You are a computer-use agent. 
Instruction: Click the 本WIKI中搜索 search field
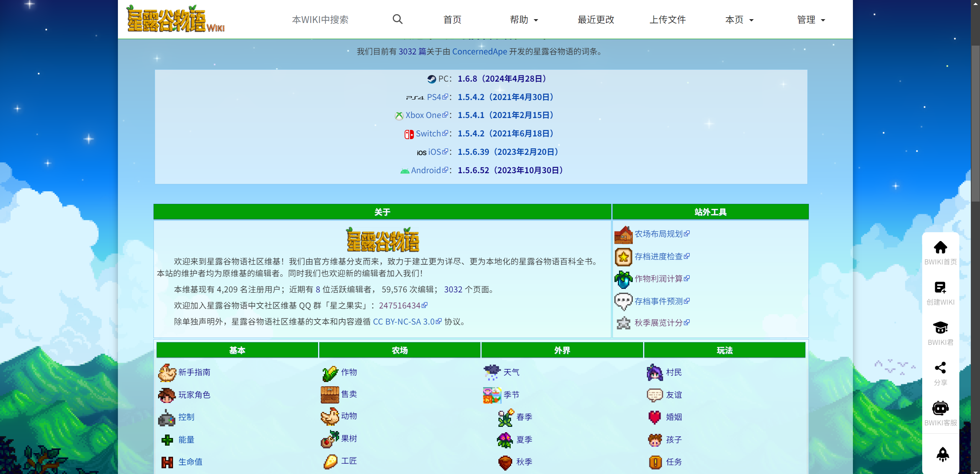click(x=320, y=20)
